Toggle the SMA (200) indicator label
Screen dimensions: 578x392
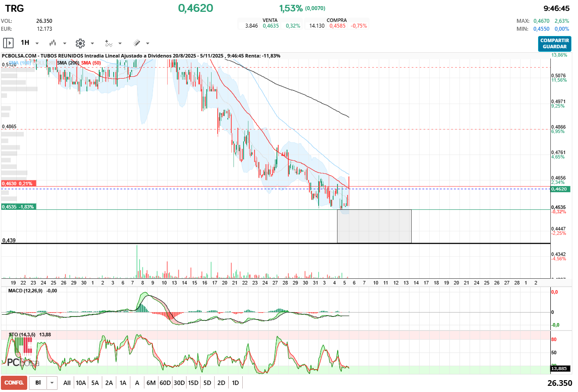(x=68, y=63)
